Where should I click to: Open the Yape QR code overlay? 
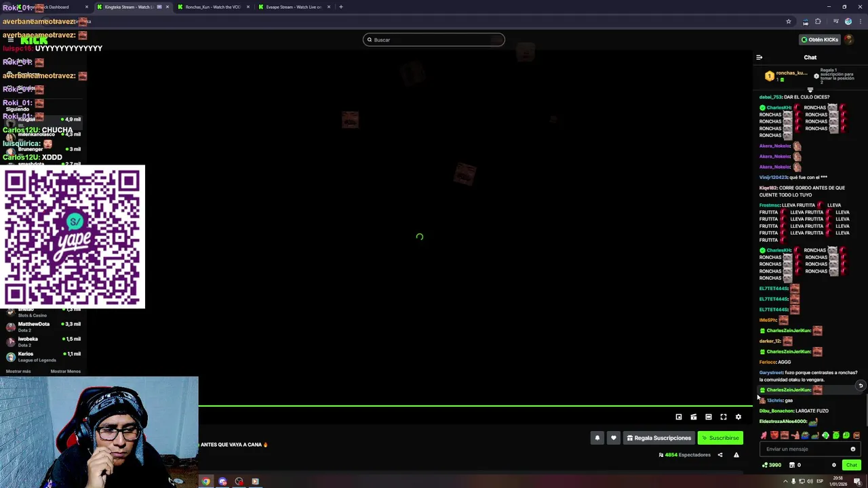(74, 237)
